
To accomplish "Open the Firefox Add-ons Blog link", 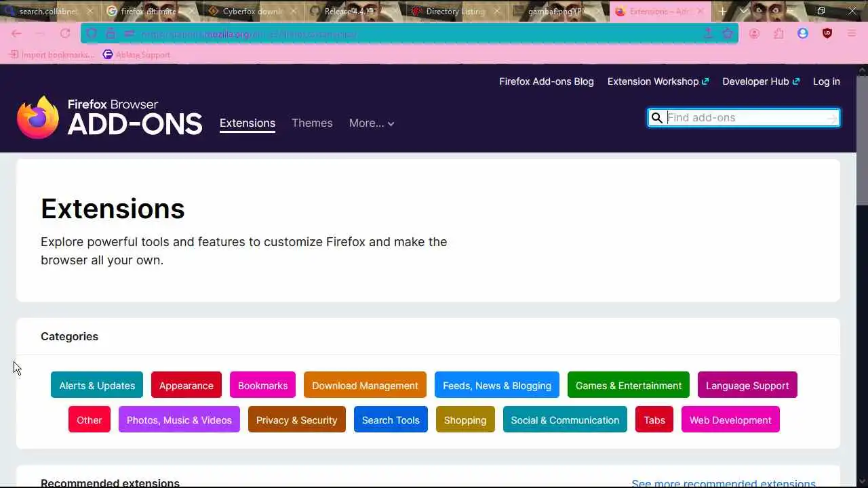I will [x=547, y=81].
